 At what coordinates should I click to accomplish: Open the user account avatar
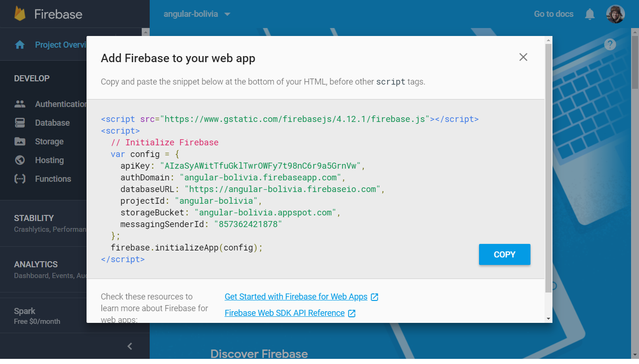click(615, 14)
